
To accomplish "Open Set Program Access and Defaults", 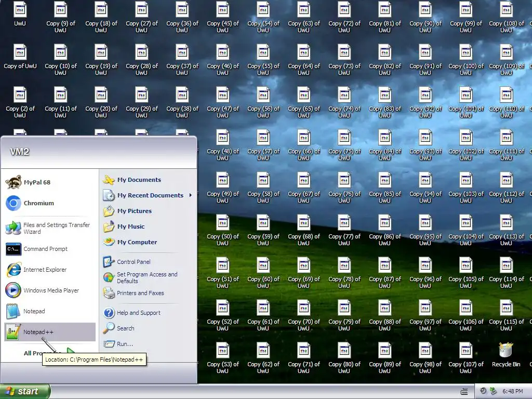I will (148, 277).
